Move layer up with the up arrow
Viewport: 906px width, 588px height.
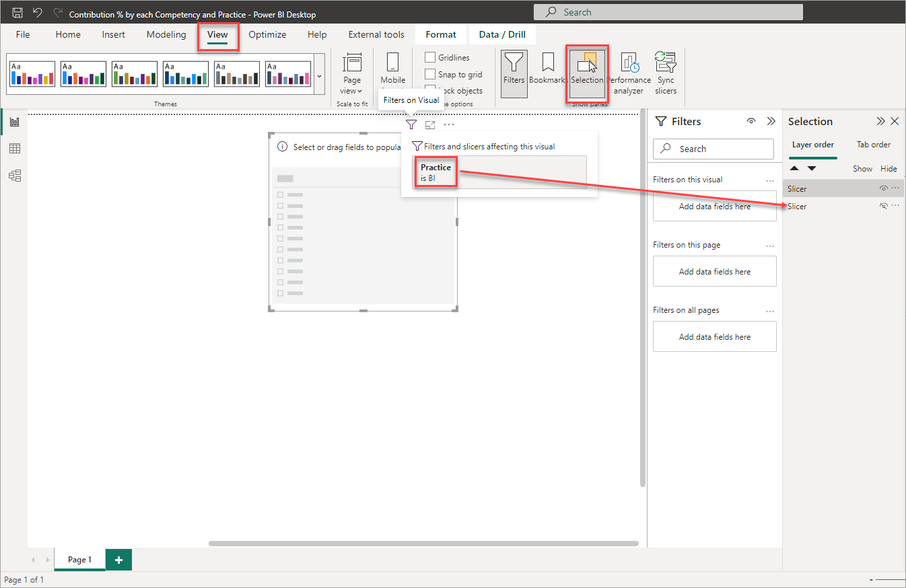click(795, 168)
